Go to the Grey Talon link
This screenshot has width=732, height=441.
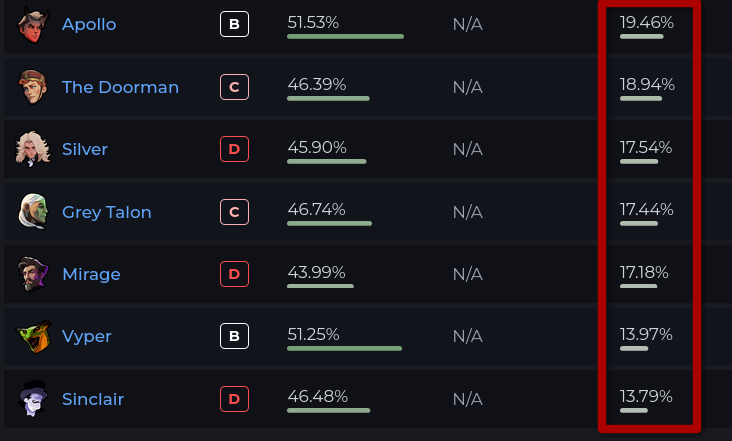point(107,212)
